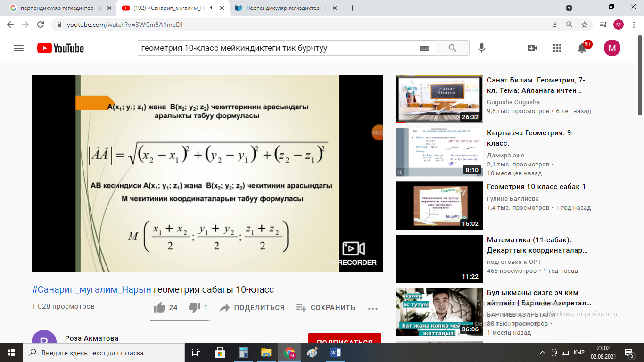Open the more actions three dots menu
Viewport: 644px width, 362px height.
click(x=373, y=309)
